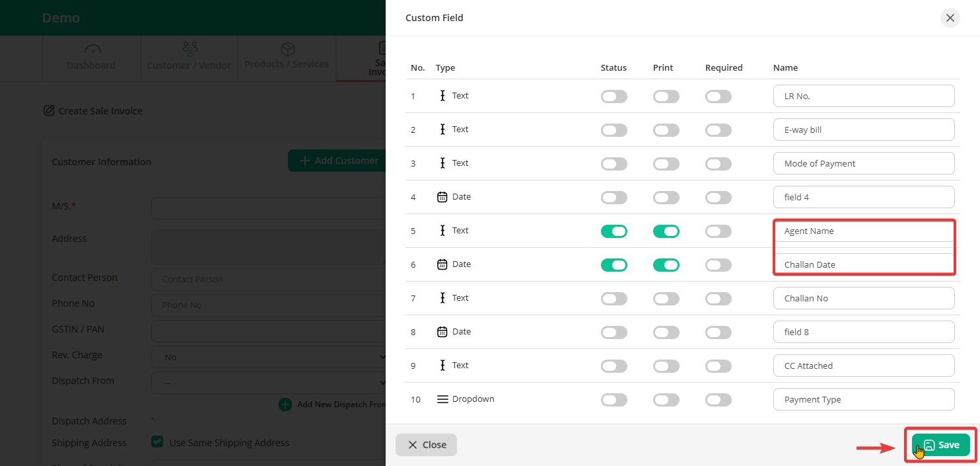Disable Status toggle for Agent Name
Screen dimensions: 980x466
[x=613, y=231]
